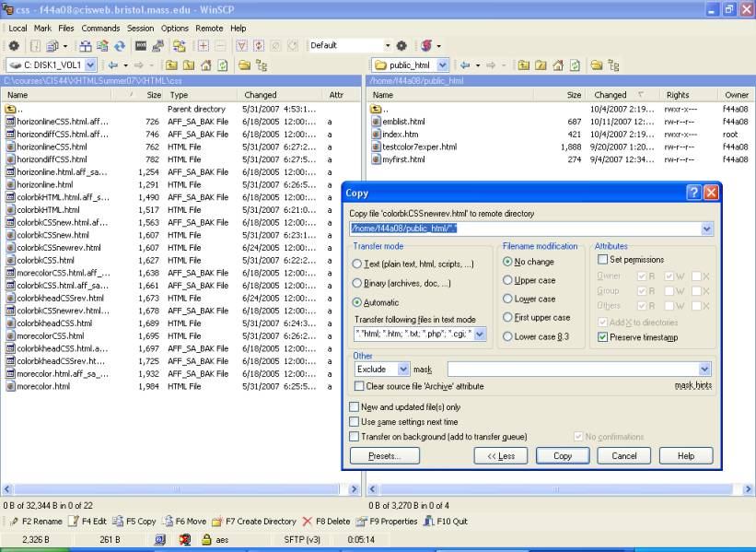Viewport: 756px width, 552px height.
Task: Open the local drive C: DISK1_VOL1 dropdown
Action: 91,65
